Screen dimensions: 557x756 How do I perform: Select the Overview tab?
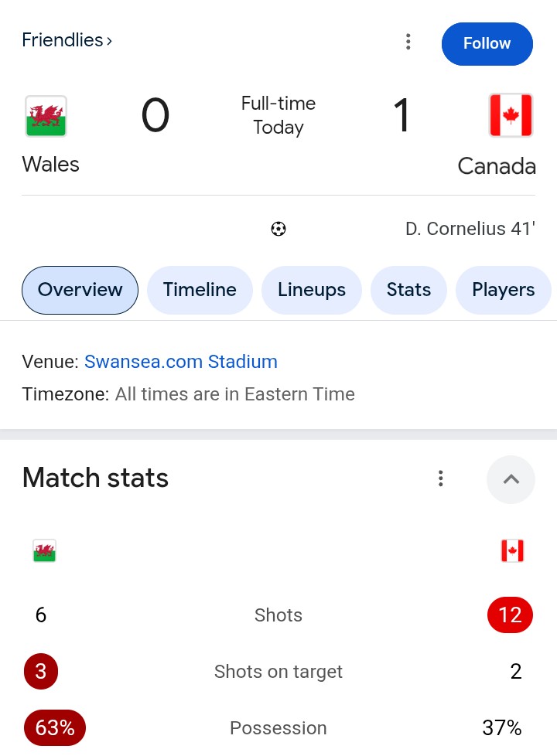pos(80,290)
